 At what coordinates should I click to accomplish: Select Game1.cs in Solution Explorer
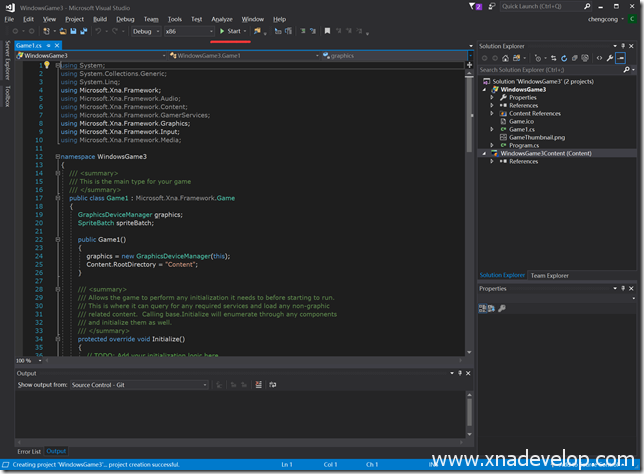[524, 129]
